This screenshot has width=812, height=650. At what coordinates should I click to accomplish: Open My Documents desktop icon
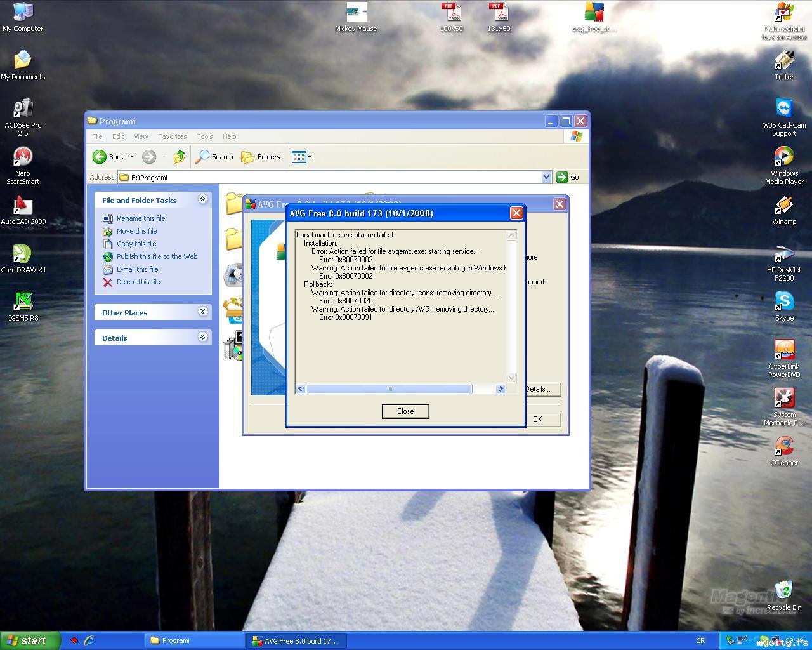pos(23,65)
